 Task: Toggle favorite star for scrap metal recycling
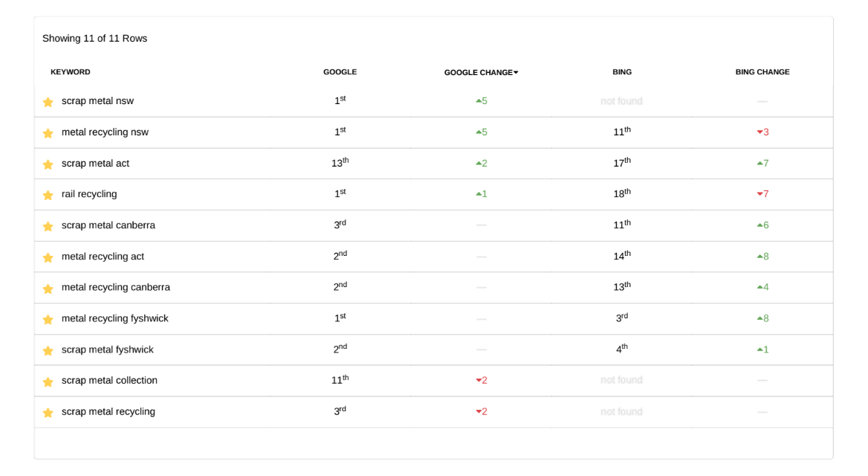[x=48, y=412]
